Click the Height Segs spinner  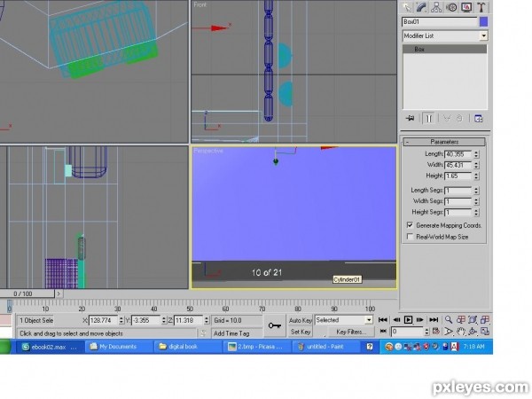coord(476,213)
